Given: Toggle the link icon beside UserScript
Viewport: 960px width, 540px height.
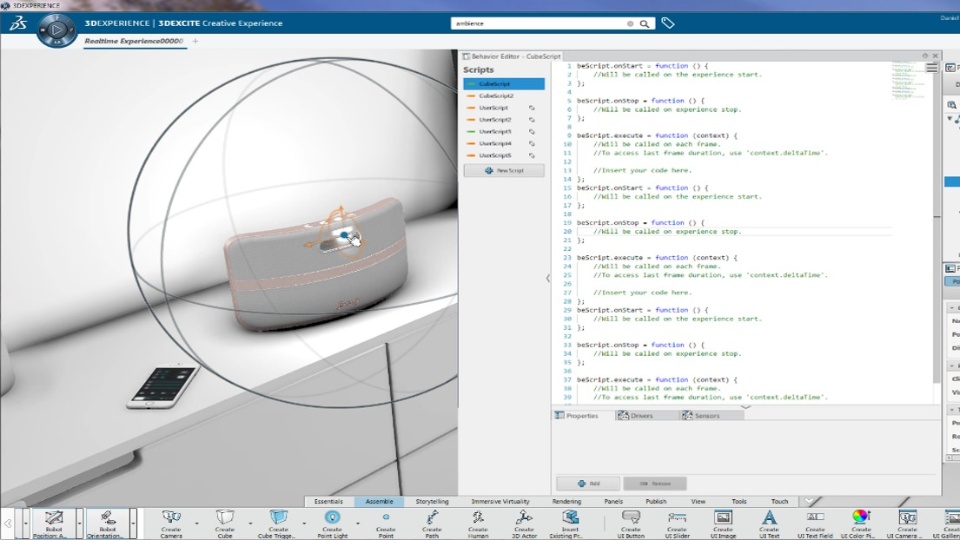Looking at the screenshot, I should [x=532, y=108].
